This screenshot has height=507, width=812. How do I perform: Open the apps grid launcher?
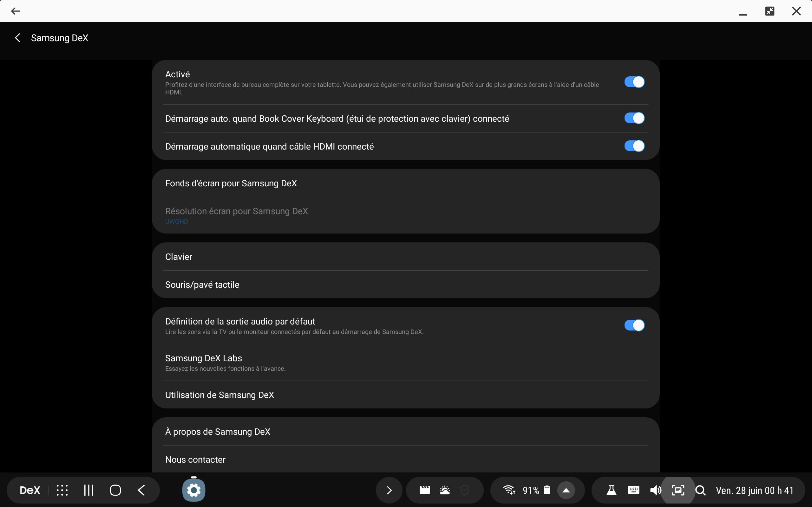62,490
